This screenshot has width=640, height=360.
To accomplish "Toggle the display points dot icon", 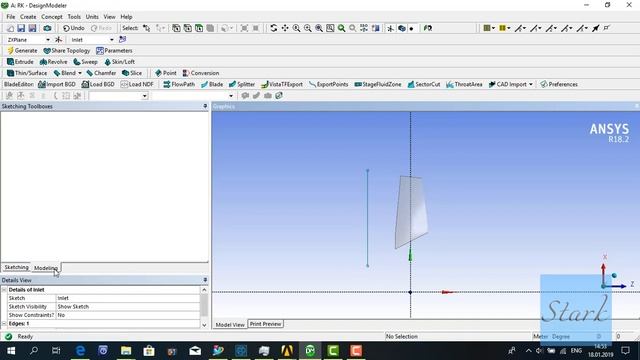I will point(411,29).
